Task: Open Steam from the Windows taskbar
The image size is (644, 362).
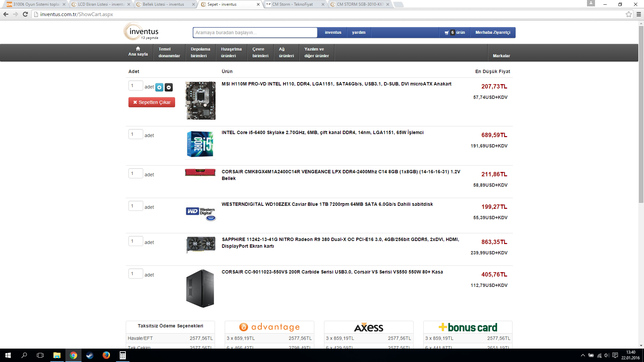Action: (90, 355)
